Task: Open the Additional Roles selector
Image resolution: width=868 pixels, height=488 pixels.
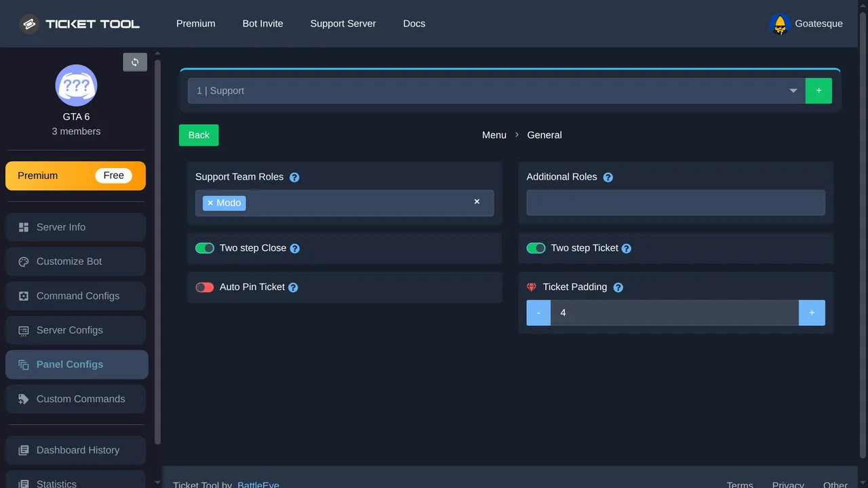Action: pos(676,203)
